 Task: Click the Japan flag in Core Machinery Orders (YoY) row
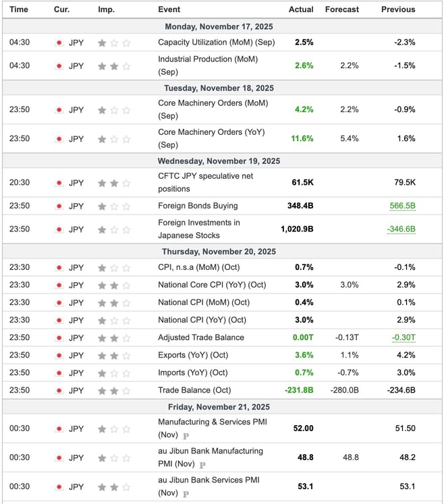pyautogui.click(x=59, y=139)
